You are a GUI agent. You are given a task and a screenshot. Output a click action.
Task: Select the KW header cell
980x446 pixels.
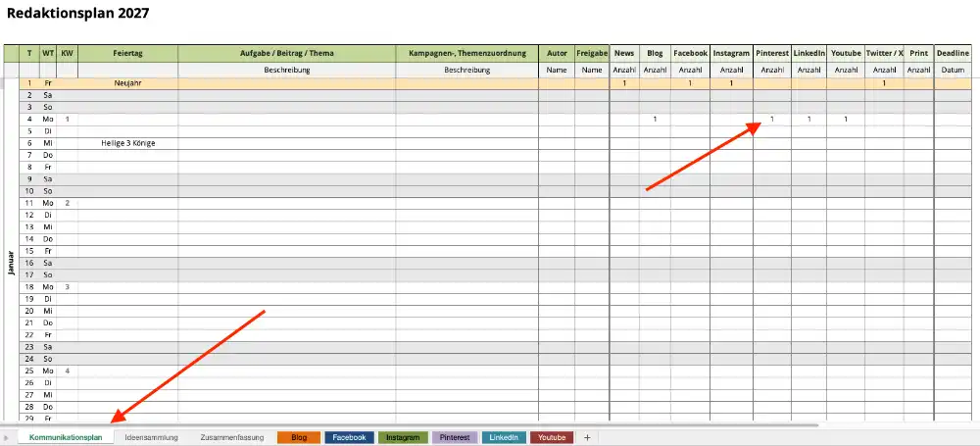click(68, 53)
